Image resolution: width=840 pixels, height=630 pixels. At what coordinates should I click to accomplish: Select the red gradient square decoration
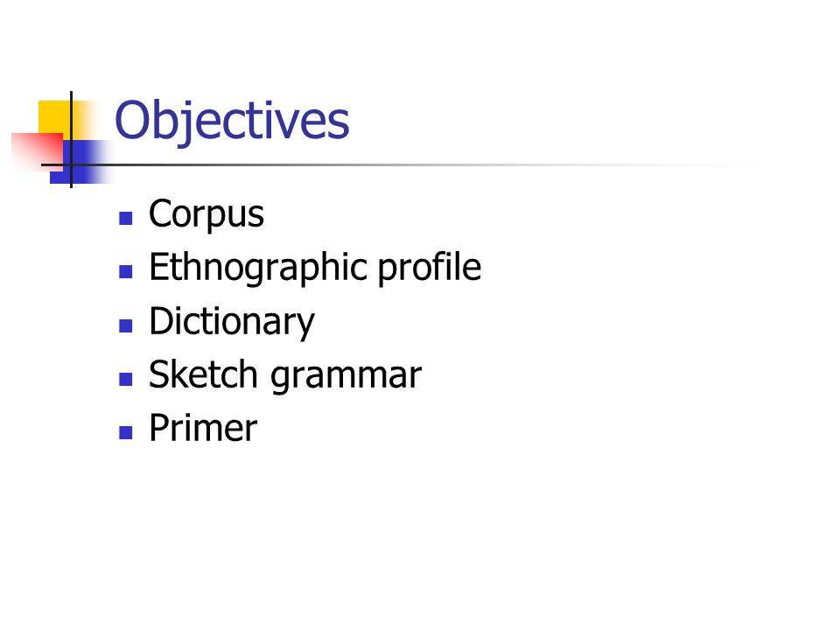click(37, 151)
